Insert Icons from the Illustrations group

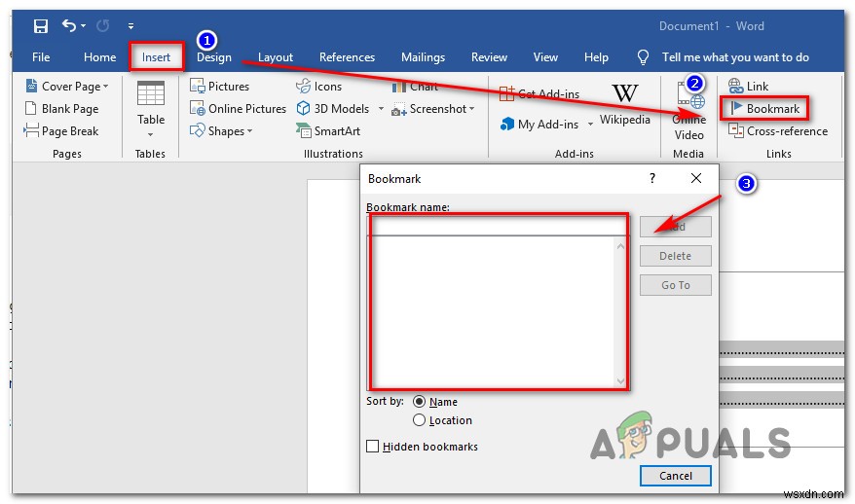319,86
